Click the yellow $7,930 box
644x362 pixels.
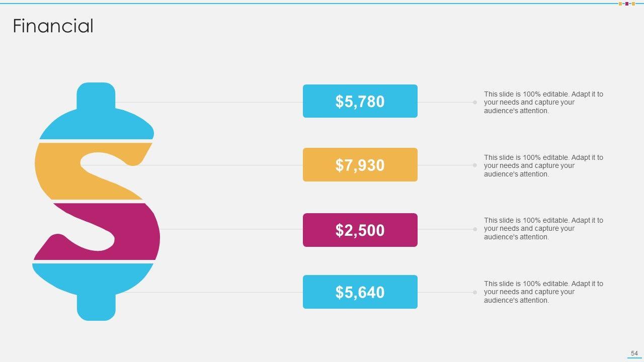tap(360, 165)
